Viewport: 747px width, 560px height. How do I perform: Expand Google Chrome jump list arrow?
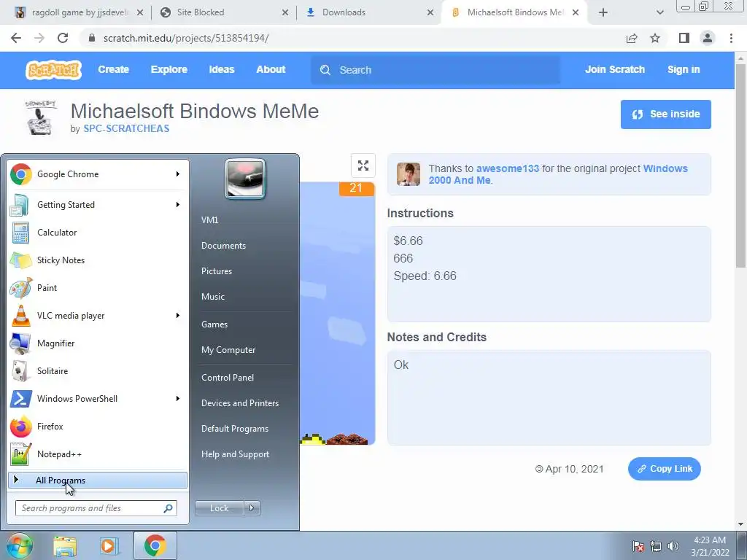178,174
